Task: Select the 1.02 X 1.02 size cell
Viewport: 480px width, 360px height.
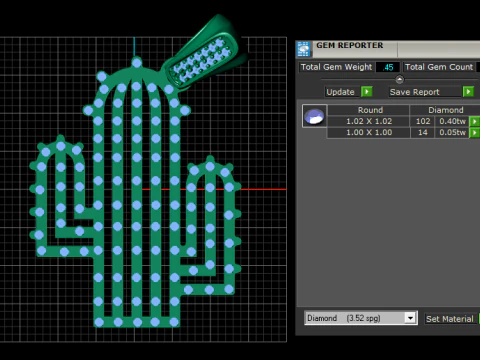Action: click(x=369, y=121)
